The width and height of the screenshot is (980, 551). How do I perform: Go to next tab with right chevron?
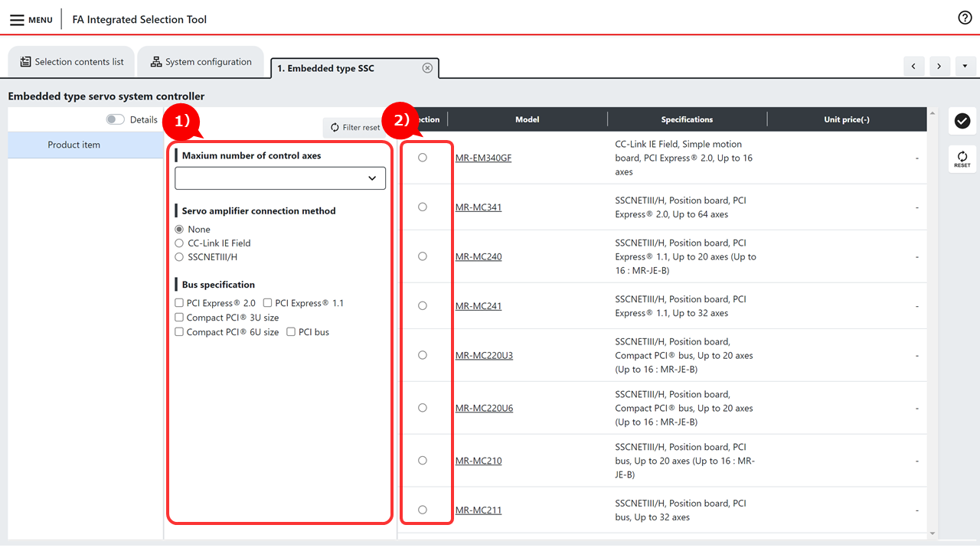(x=939, y=66)
